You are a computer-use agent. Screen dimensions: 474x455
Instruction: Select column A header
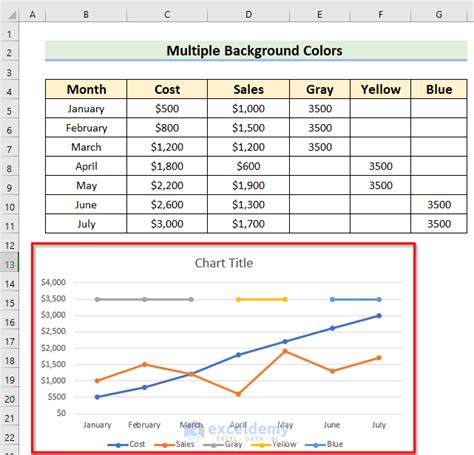coord(32,15)
